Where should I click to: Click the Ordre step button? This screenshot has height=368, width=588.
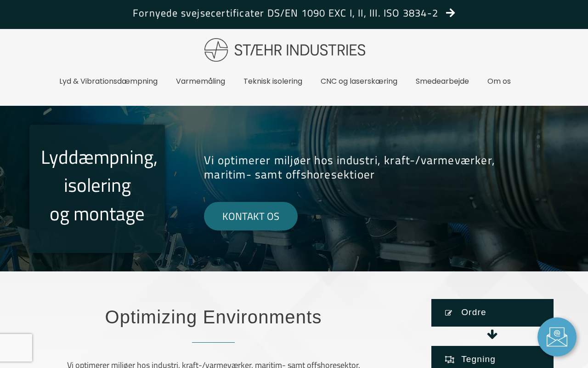pos(492,313)
